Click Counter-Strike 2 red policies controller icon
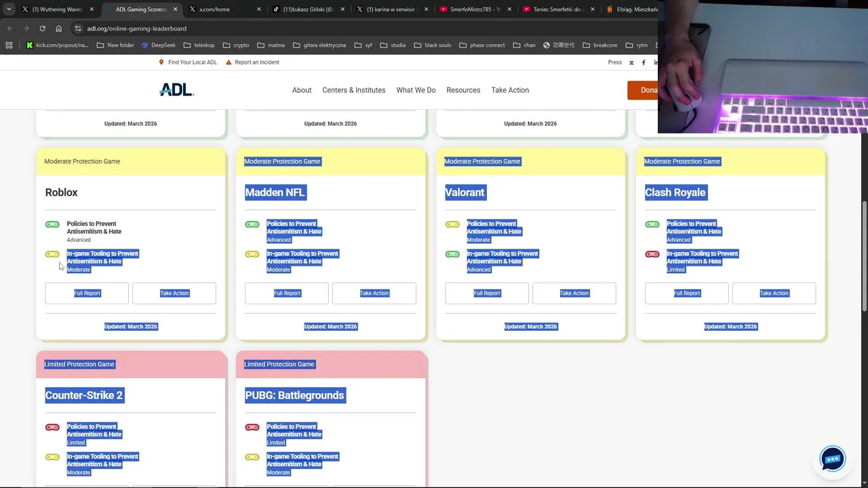This screenshot has width=868, height=488. tap(52, 427)
